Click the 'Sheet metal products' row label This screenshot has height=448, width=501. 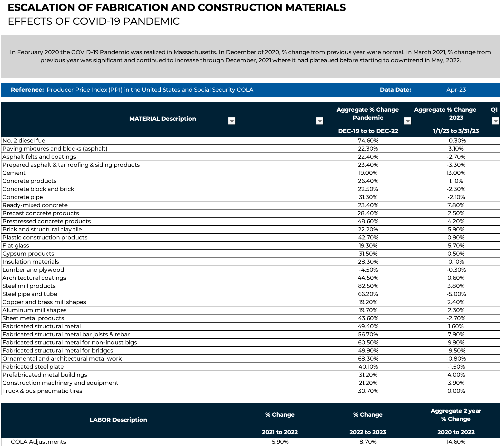click(x=33, y=318)
